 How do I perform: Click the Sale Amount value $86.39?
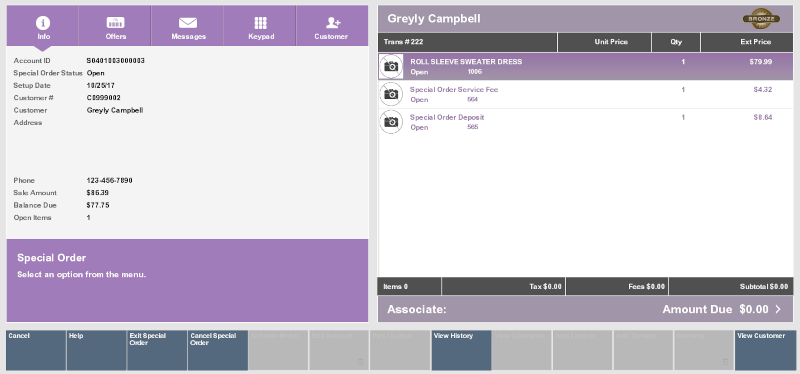click(97, 193)
